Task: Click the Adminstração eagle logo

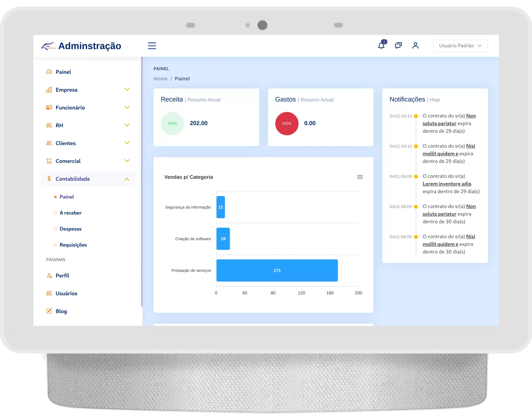Action: tap(48, 46)
